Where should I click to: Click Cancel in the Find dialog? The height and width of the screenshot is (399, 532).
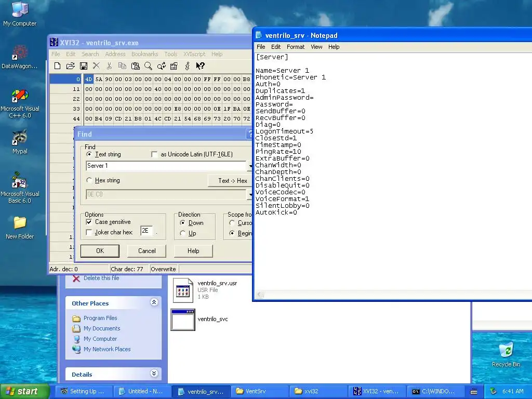coord(147,251)
